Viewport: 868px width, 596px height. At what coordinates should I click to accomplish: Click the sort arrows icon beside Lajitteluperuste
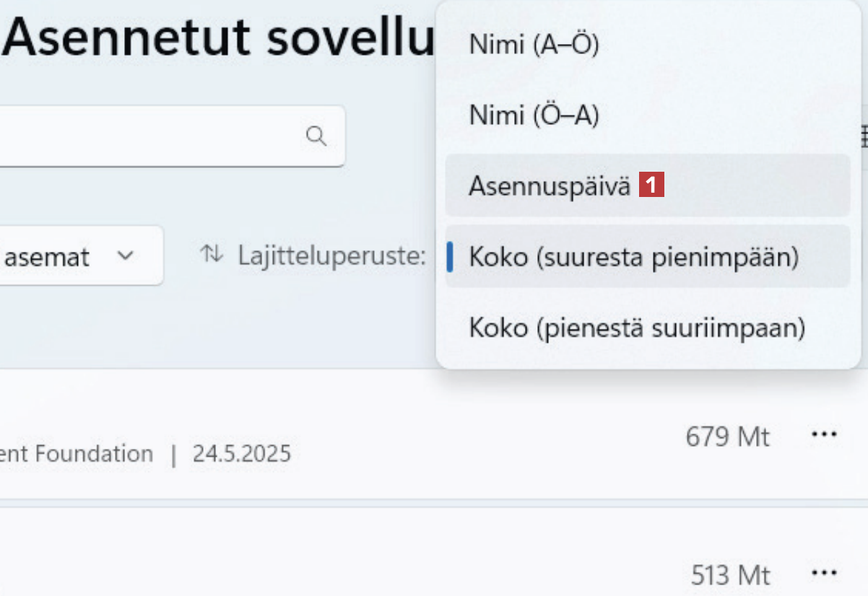pos(211,254)
